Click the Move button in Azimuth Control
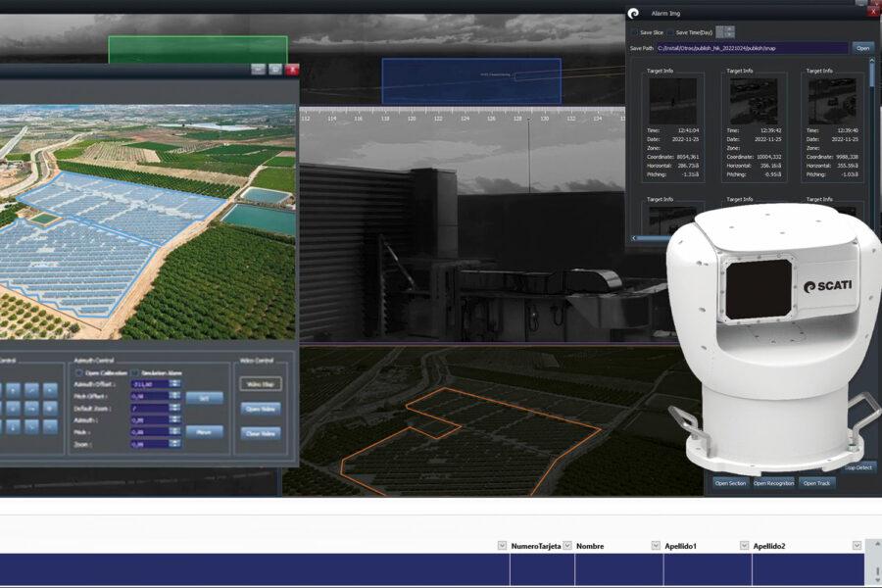This screenshot has width=882, height=588. 204,431
